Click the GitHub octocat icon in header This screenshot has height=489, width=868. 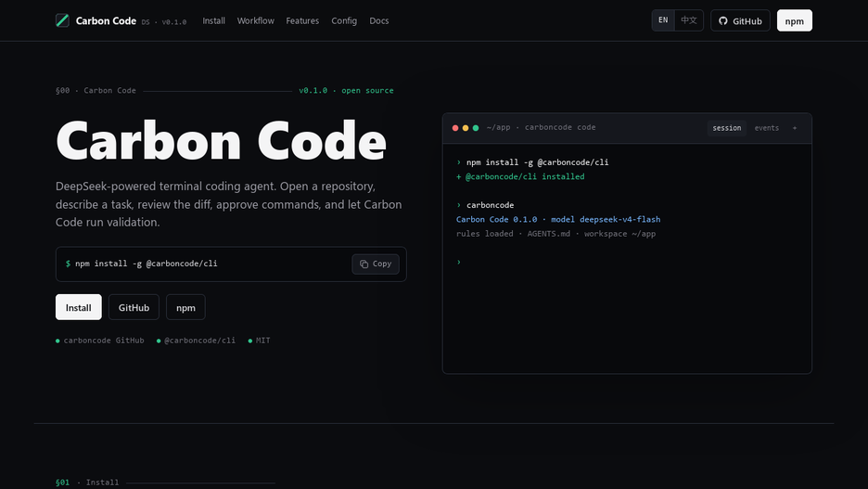tap(723, 21)
